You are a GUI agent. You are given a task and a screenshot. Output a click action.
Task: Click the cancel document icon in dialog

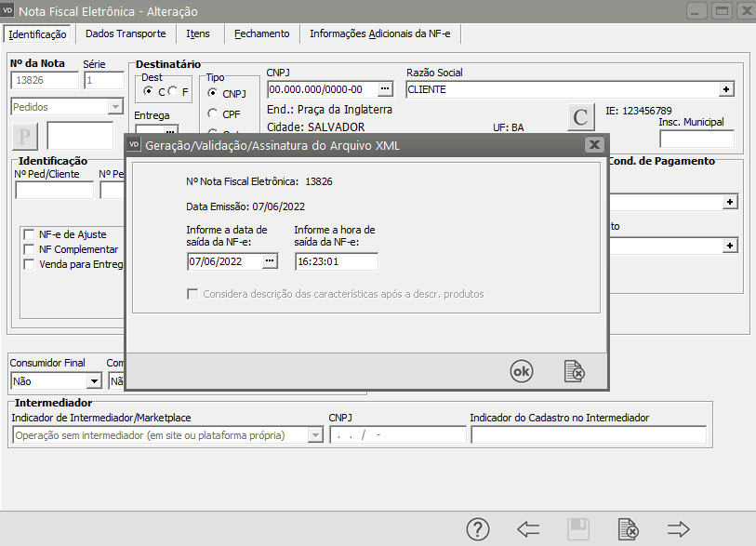click(x=575, y=371)
